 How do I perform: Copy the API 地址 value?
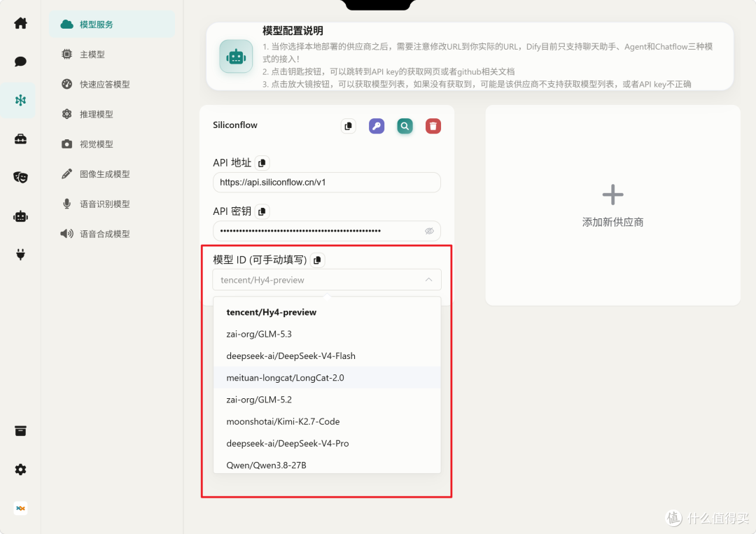click(262, 163)
